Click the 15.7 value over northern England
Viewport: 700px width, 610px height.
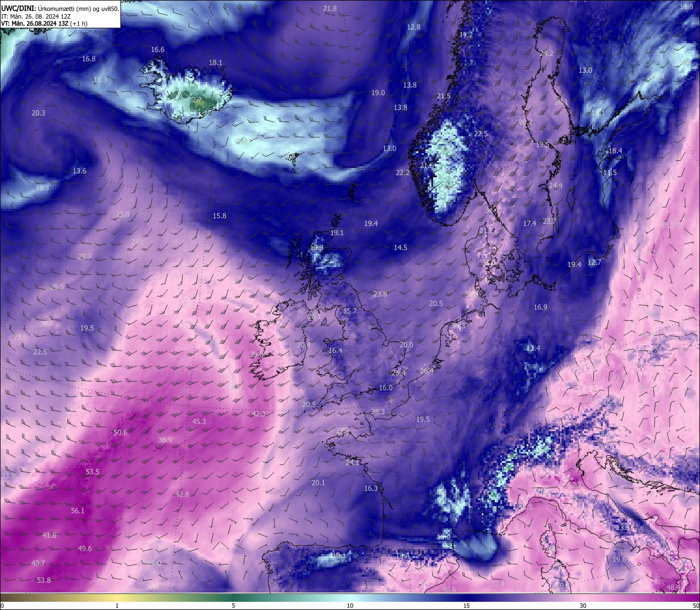coord(350,311)
